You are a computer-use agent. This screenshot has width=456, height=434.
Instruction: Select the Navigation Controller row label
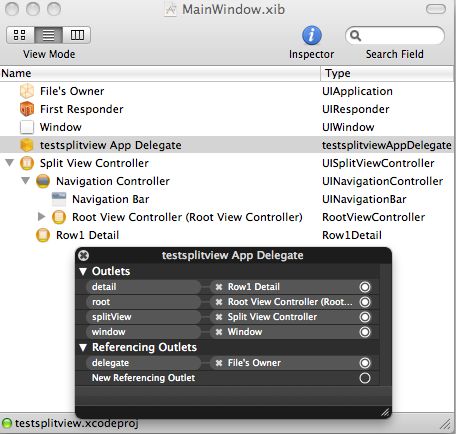[113, 181]
